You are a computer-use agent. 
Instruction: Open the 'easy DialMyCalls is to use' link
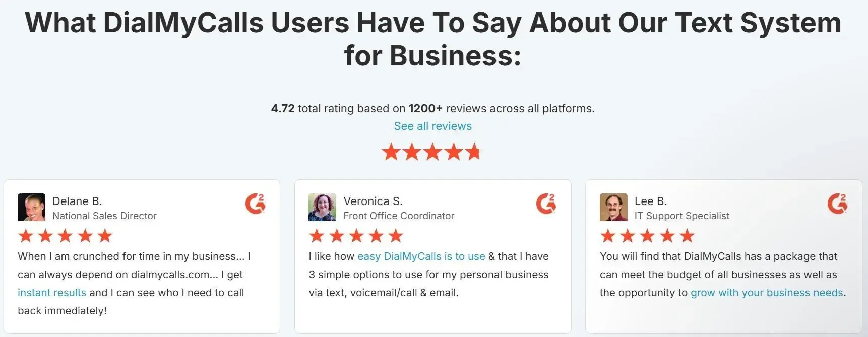[x=421, y=256]
